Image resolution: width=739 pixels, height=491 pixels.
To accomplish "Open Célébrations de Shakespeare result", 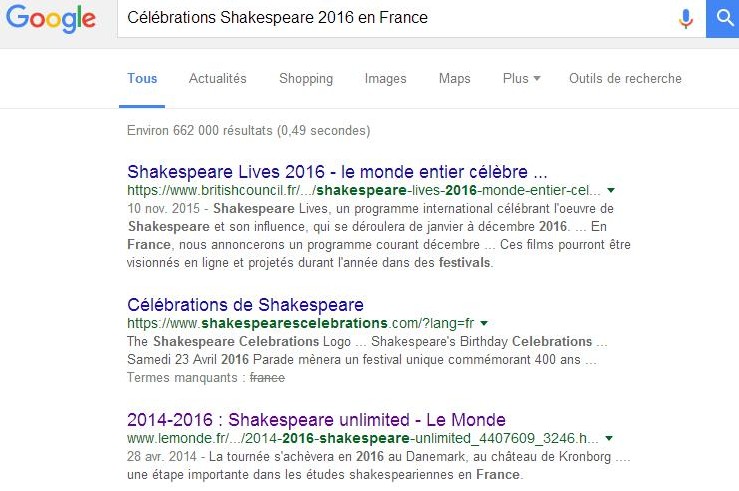I will (x=245, y=304).
